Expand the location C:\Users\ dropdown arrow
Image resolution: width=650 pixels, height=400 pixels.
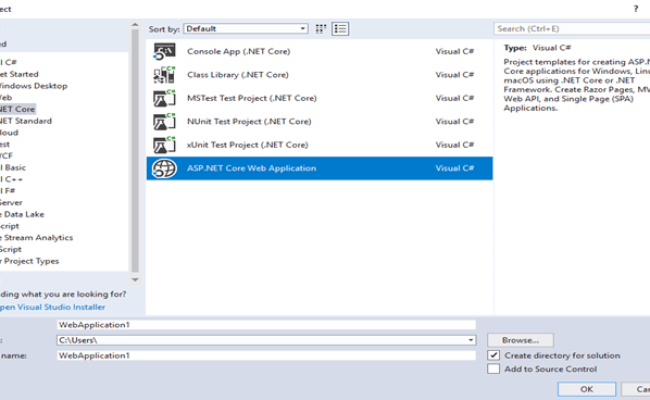[x=471, y=340]
